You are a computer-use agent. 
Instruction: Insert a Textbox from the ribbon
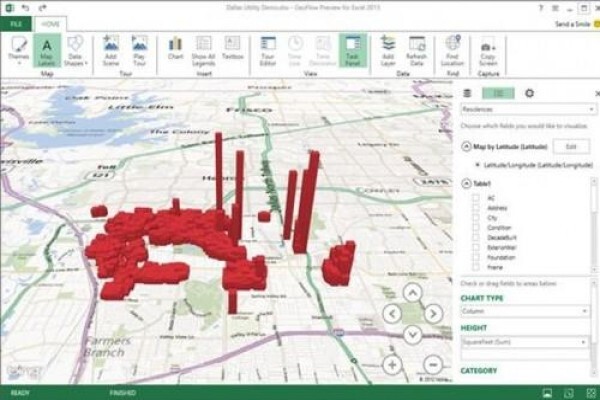point(233,48)
